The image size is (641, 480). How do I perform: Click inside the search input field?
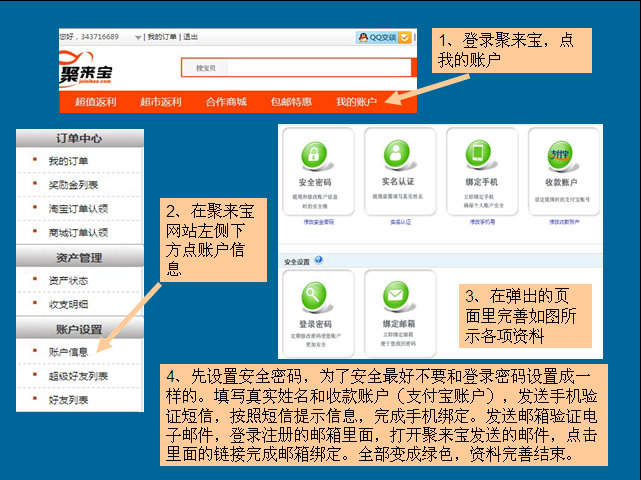[x=319, y=68]
